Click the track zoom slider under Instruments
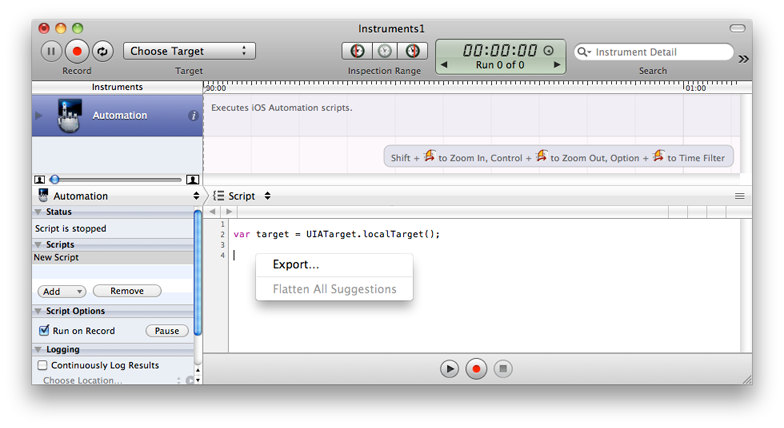Image resolution: width=784 pixels, height=428 pixels. (116, 179)
